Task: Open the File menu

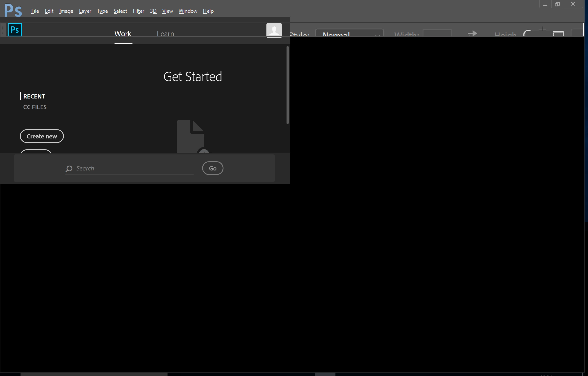Action: [35, 11]
